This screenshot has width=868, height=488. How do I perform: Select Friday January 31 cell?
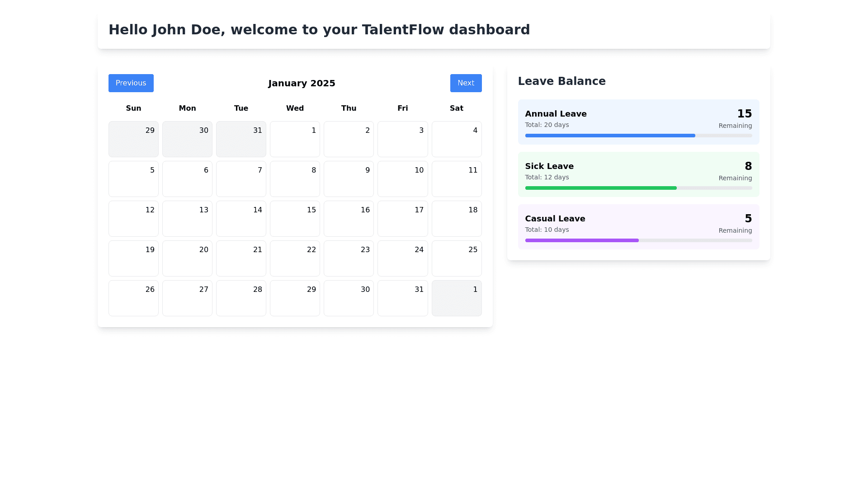[x=402, y=298]
